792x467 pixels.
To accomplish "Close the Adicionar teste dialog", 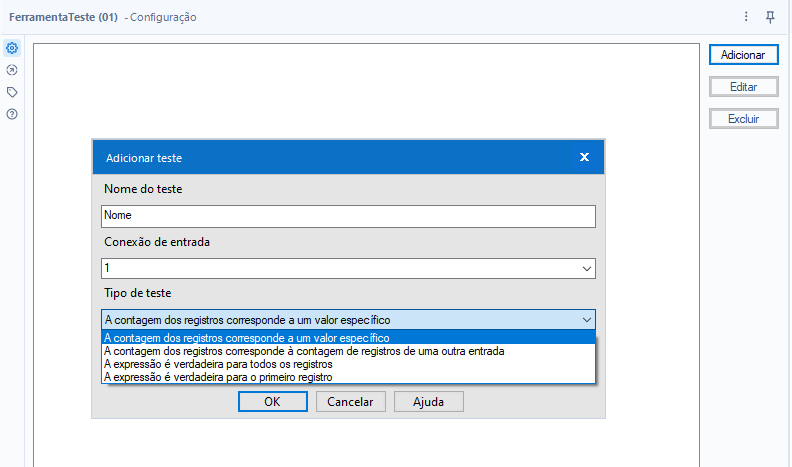I will click(584, 157).
